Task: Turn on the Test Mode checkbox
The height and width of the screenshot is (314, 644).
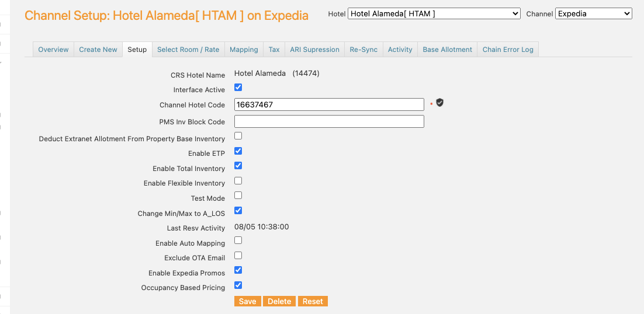Action: click(238, 195)
